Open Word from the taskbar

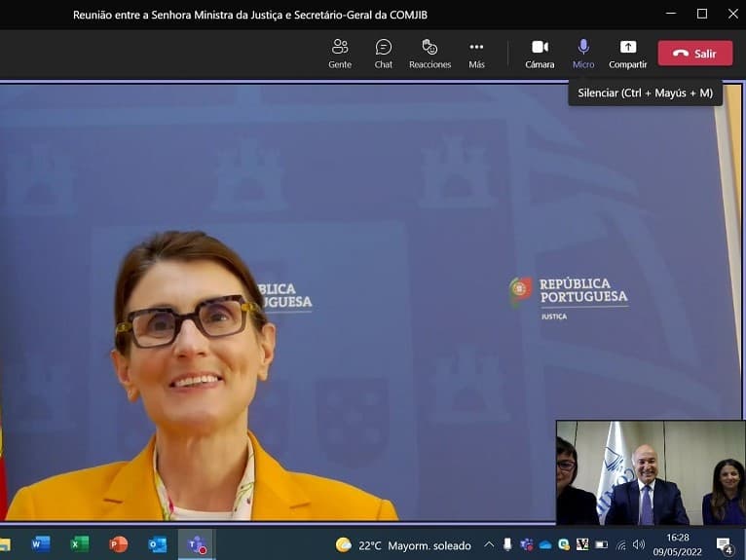tap(41, 543)
